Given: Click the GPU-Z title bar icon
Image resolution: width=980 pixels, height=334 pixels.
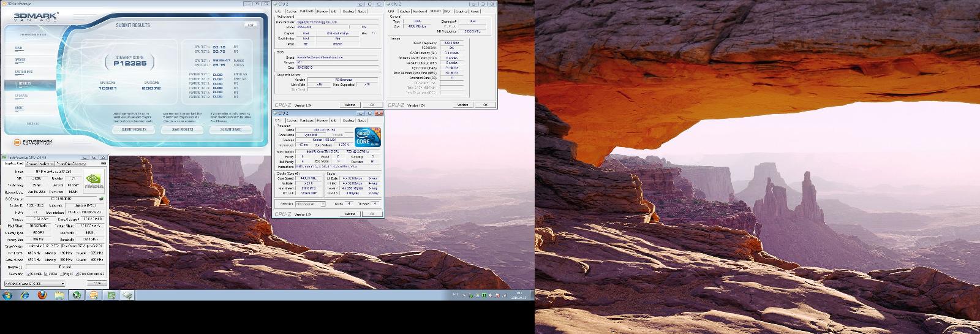Looking at the screenshot, I should (x=3, y=158).
